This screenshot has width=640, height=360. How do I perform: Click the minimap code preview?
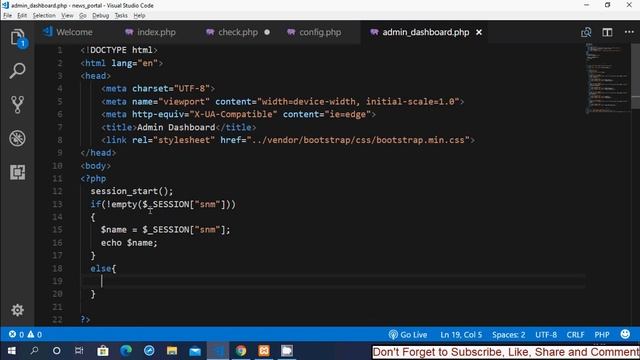(x=607, y=78)
